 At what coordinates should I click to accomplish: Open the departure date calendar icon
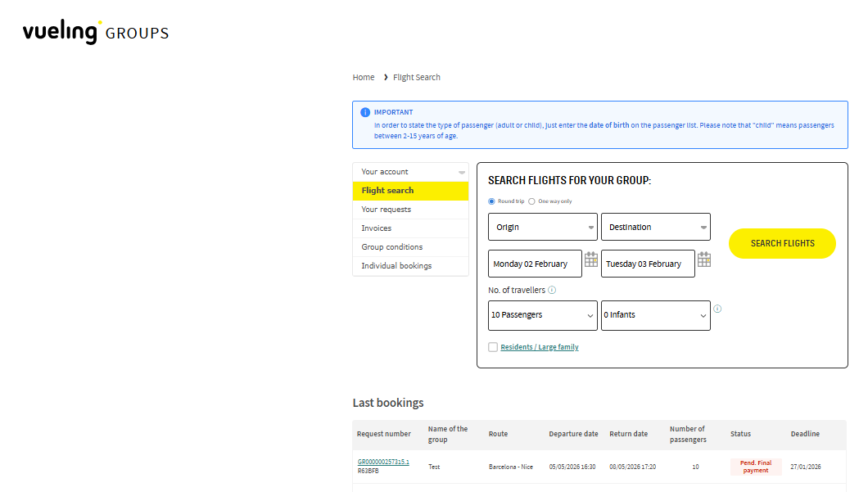[x=590, y=260]
